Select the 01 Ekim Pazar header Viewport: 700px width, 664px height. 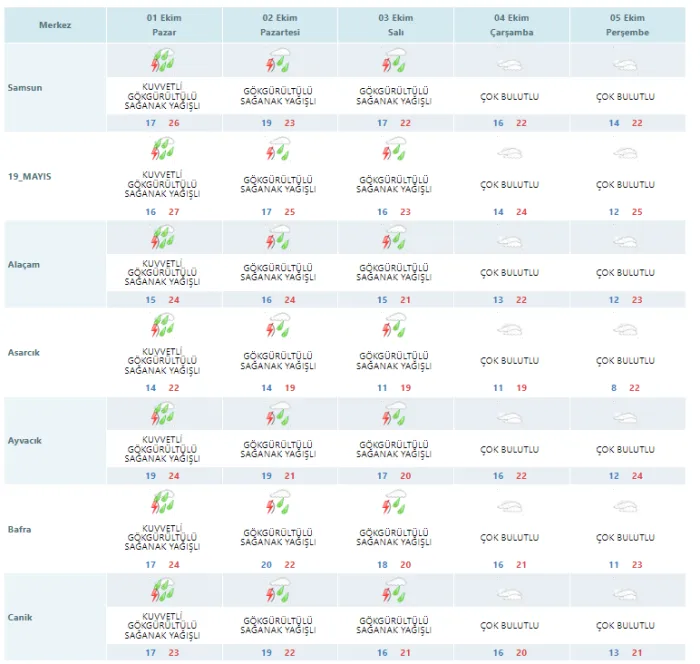164,25
